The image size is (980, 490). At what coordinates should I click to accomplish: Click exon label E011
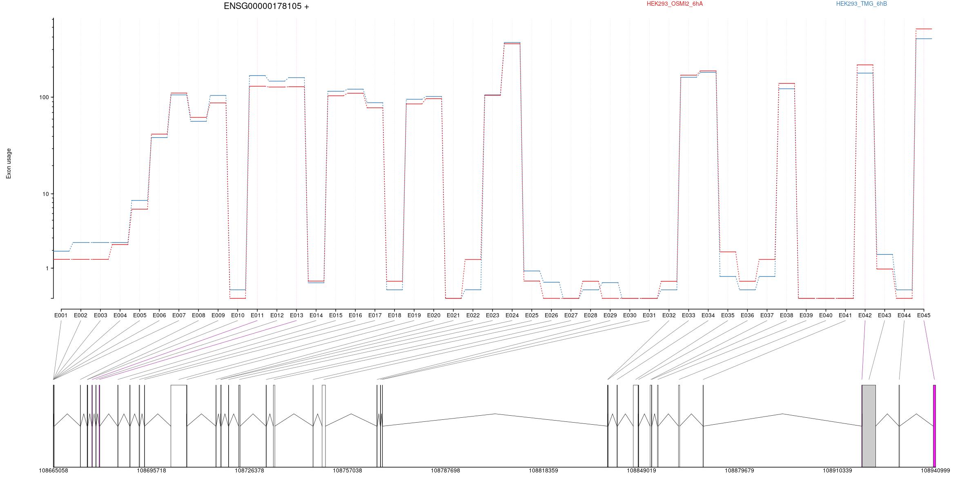click(x=257, y=315)
